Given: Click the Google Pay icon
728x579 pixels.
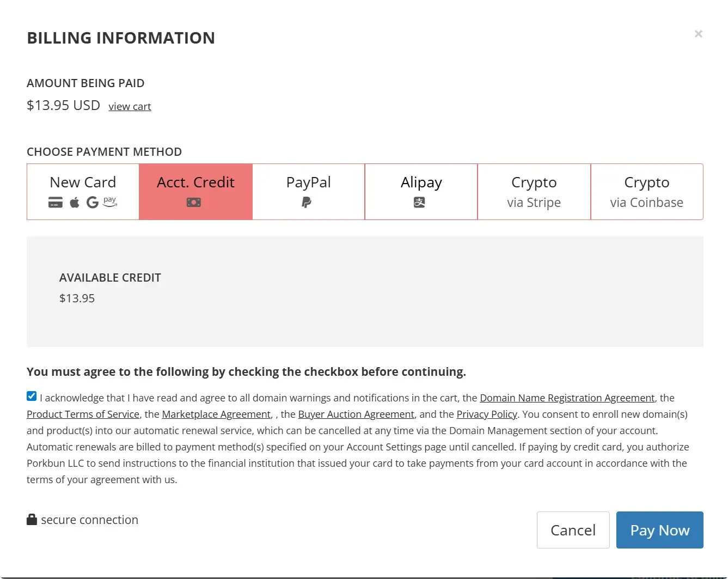Looking at the screenshot, I should click(93, 203).
